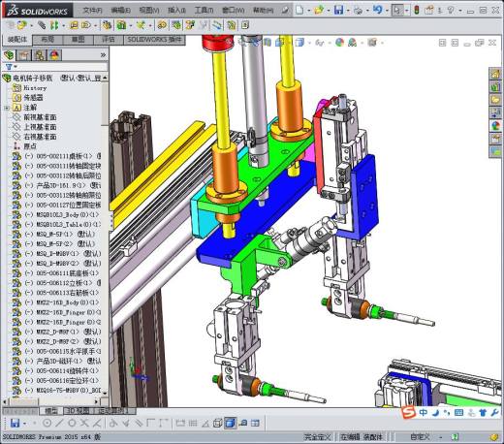This screenshot has width=504, height=444.
Task: Expand the 注解 tree node
Action: (x=7, y=108)
